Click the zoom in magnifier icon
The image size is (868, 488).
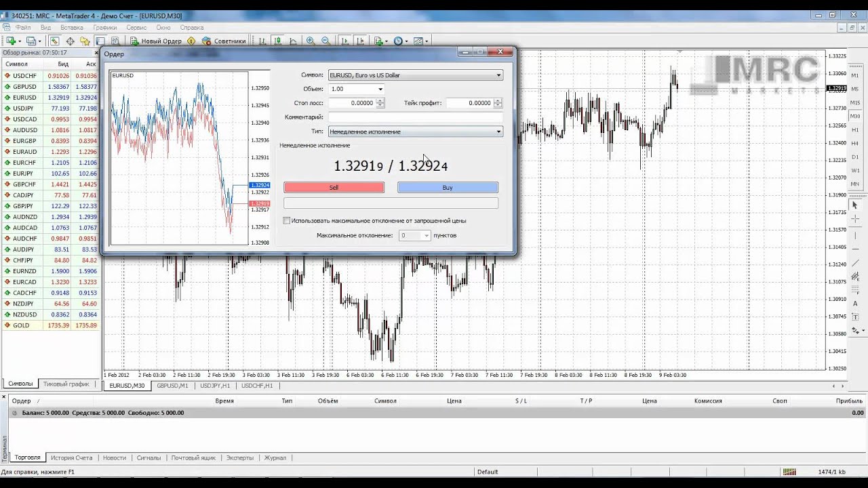311,41
